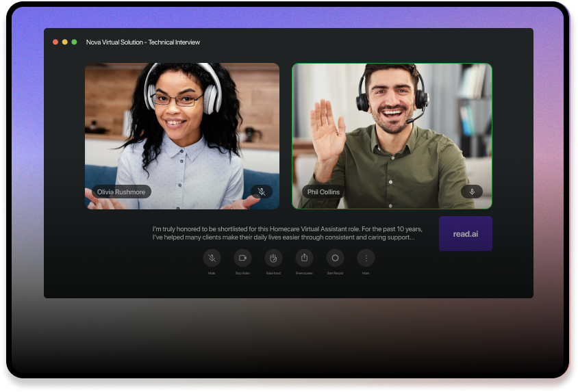Screen dimensions: 578x392
Task: Click the 'Share screen' text label
Action: pyautogui.click(x=304, y=273)
